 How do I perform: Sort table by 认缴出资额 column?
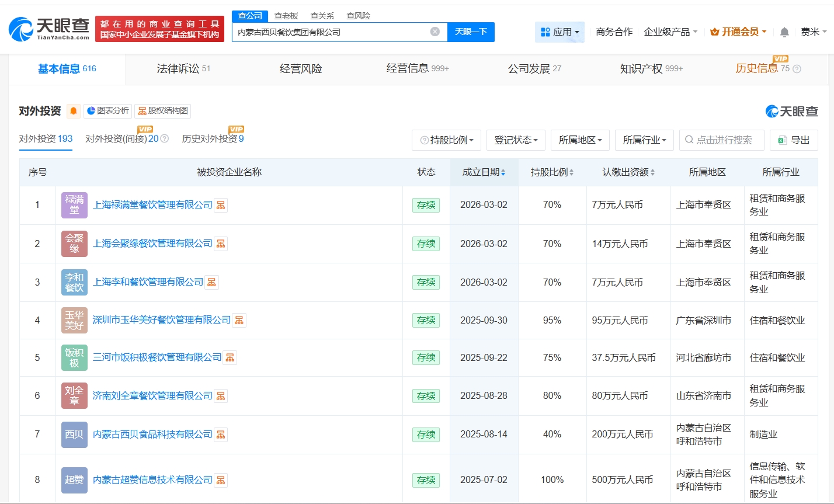tap(628, 172)
